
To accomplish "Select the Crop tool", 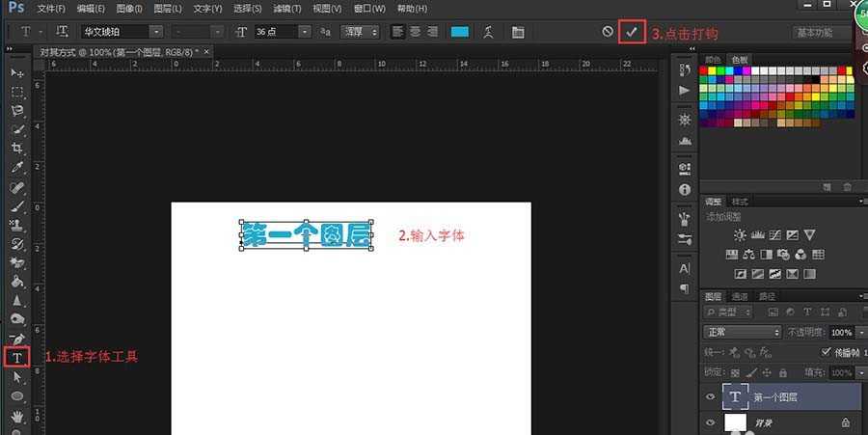I will point(17,149).
